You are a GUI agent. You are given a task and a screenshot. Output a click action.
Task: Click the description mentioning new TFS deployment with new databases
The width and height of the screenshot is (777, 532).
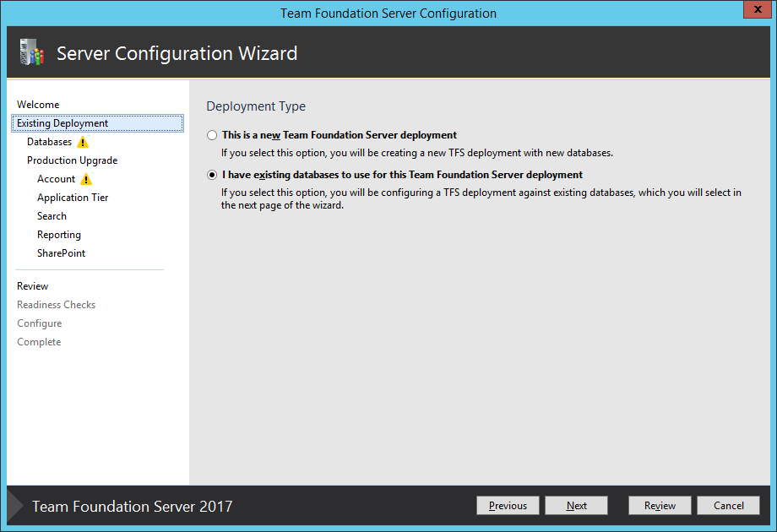[x=417, y=153]
